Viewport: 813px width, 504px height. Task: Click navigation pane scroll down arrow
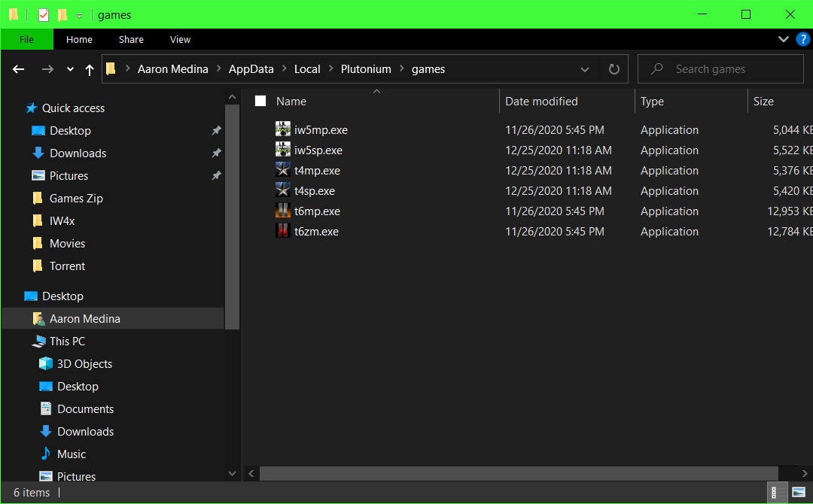[x=233, y=473]
